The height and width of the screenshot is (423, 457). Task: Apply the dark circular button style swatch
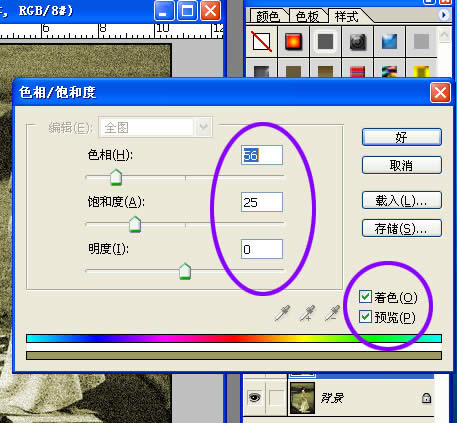tap(357, 42)
